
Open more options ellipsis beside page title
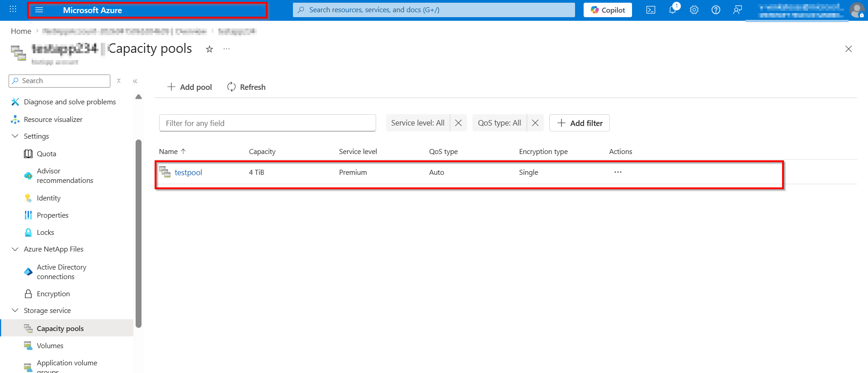tap(226, 49)
